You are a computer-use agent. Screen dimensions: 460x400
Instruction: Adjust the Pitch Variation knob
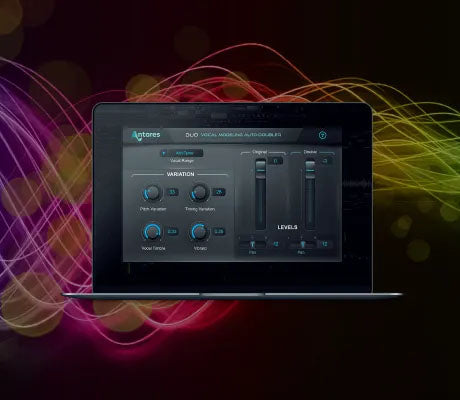point(152,193)
